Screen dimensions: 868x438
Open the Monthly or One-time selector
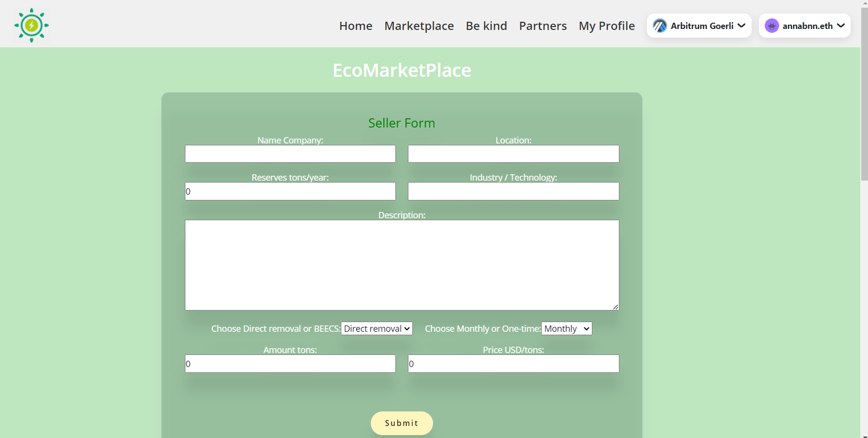pos(566,328)
